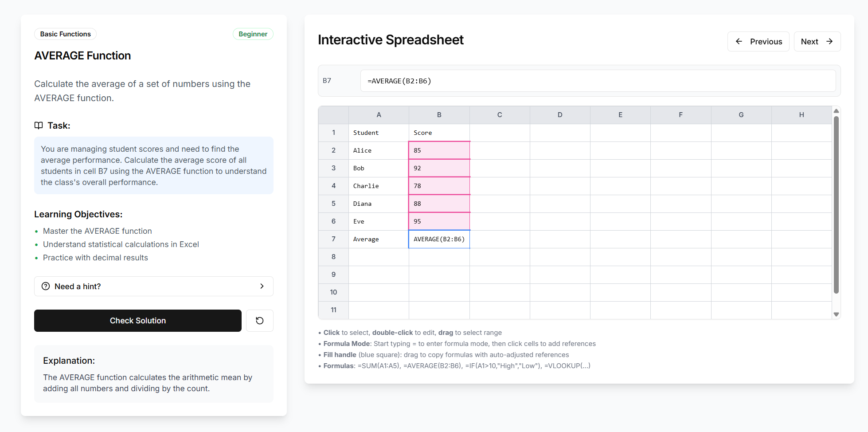Select the Eve cell
This screenshot has width=868, height=432.
pyautogui.click(x=379, y=221)
